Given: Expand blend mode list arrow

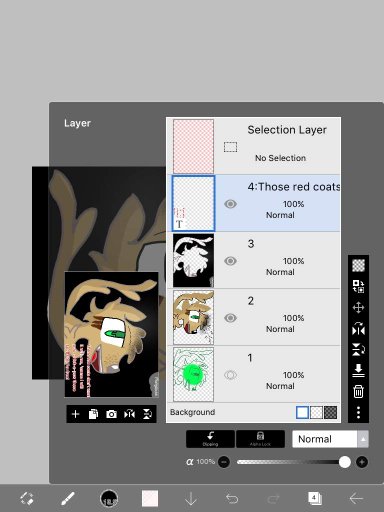Looking at the screenshot, I should pyautogui.click(x=363, y=439).
